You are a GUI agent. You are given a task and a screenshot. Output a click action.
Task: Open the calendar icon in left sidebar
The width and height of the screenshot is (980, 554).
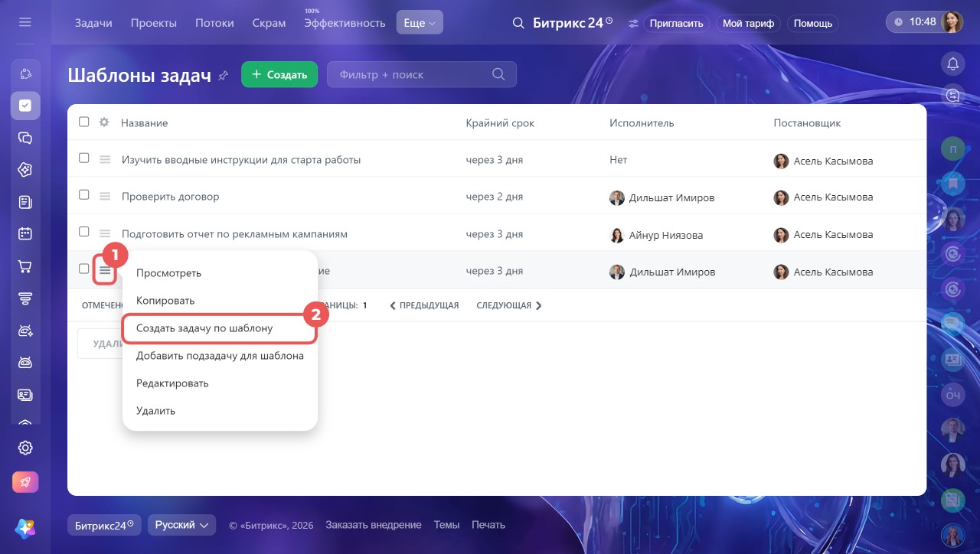[x=25, y=234]
